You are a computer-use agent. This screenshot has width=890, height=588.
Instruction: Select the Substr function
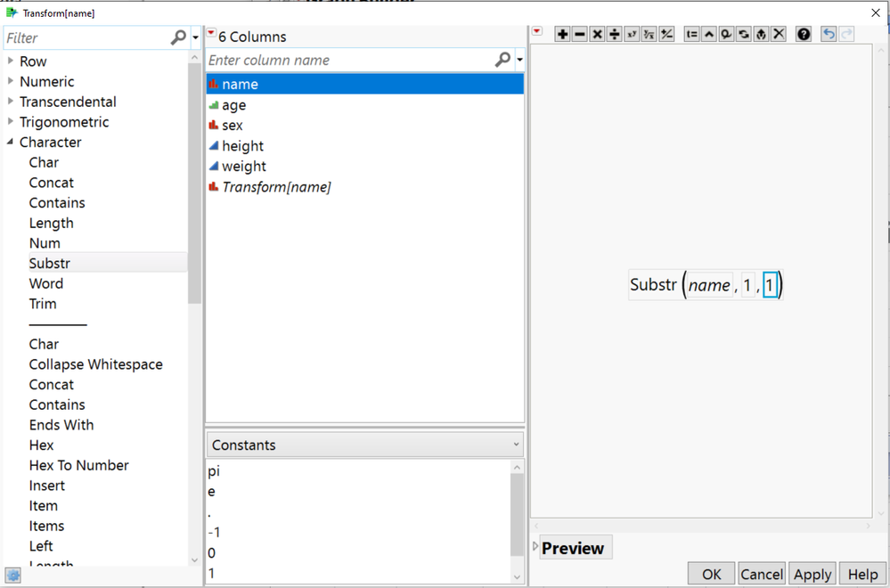[x=49, y=264]
